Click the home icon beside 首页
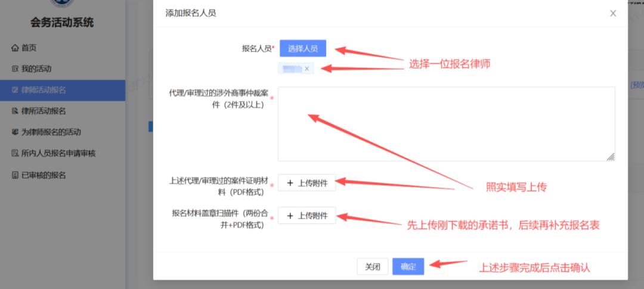This screenshot has height=289, width=644. (x=16, y=48)
